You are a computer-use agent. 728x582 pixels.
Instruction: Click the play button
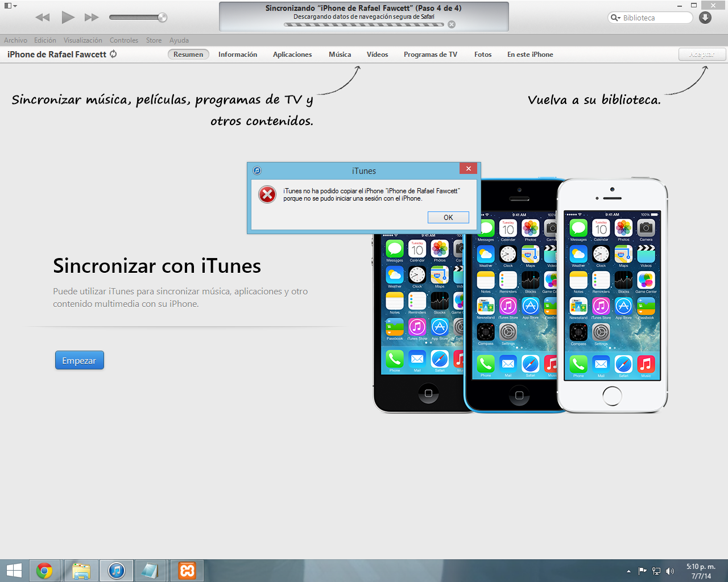tap(68, 17)
